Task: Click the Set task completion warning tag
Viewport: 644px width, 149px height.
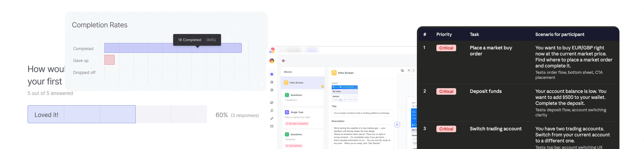Action: pyautogui.click(x=297, y=124)
